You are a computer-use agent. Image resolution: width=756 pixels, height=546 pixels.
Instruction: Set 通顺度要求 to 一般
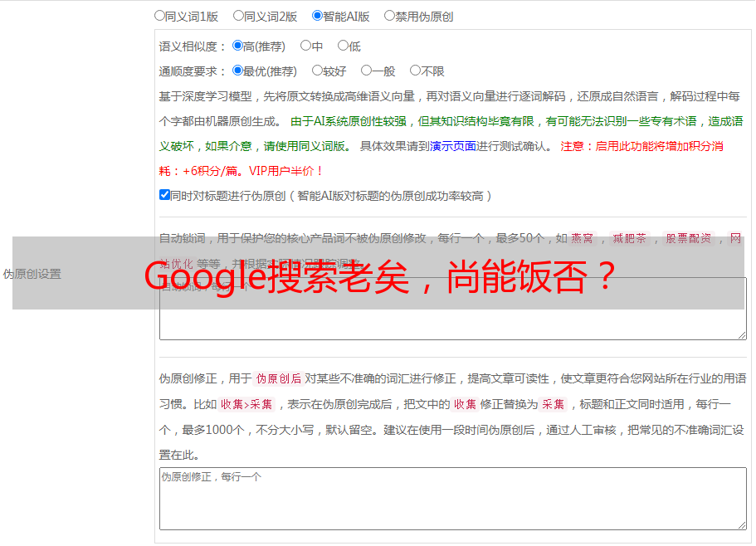coord(367,71)
